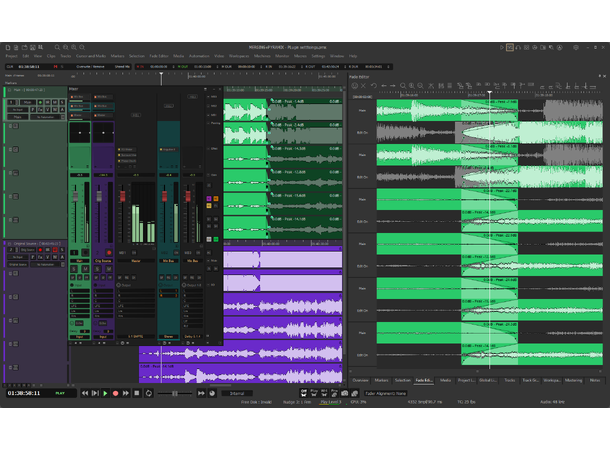
Task: Click the left arrow in Fade Editor toolbar
Action: (384, 86)
